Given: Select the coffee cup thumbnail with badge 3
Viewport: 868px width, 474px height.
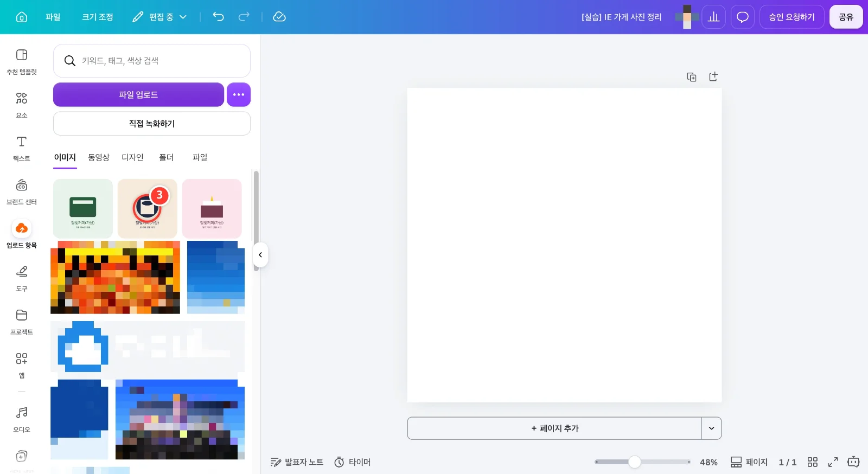Looking at the screenshot, I should (x=148, y=209).
